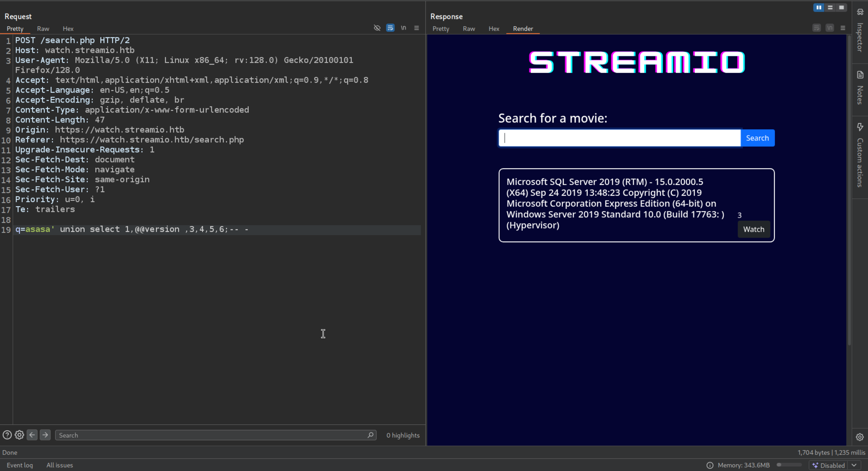Toggle hide non-printable characters eye icon in Request
The height and width of the screenshot is (471, 868).
point(377,28)
